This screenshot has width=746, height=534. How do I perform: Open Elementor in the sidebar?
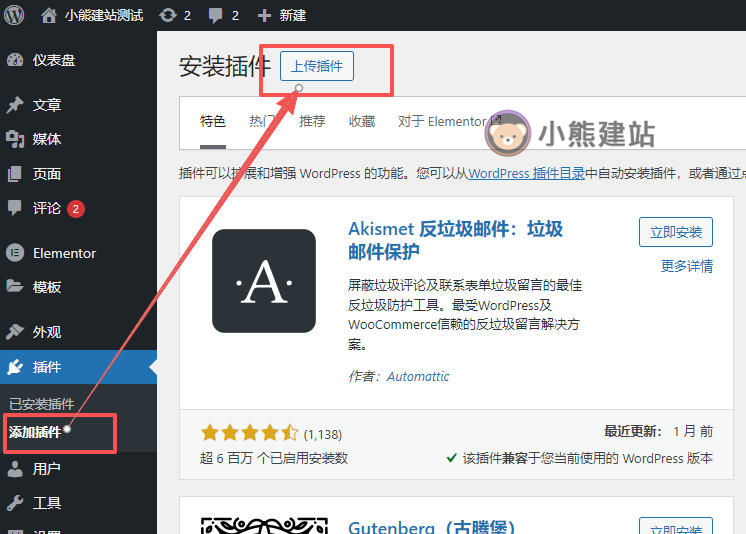pos(64,253)
